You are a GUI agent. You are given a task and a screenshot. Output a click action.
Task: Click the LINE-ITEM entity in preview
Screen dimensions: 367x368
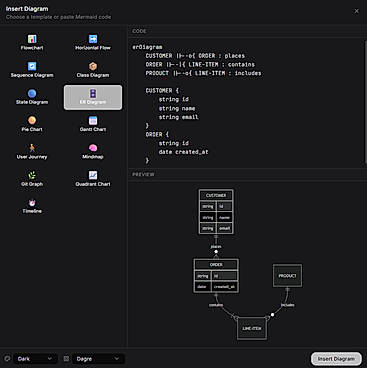pos(252,328)
